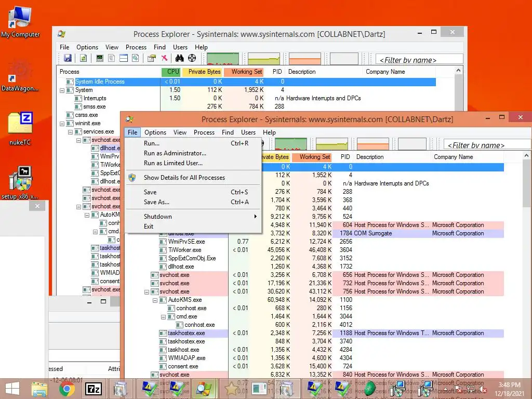The width and height of the screenshot is (532, 399).
Task: Click Kill Process red X icon in back window
Action: 164,58
